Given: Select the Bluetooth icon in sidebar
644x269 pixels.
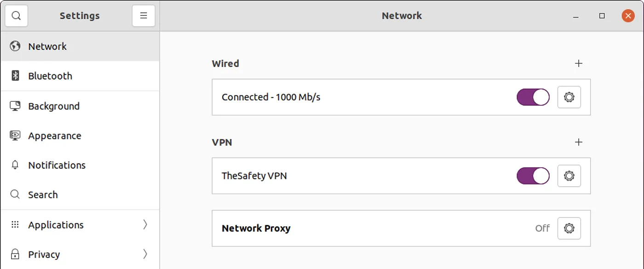Looking at the screenshot, I should click(x=15, y=75).
